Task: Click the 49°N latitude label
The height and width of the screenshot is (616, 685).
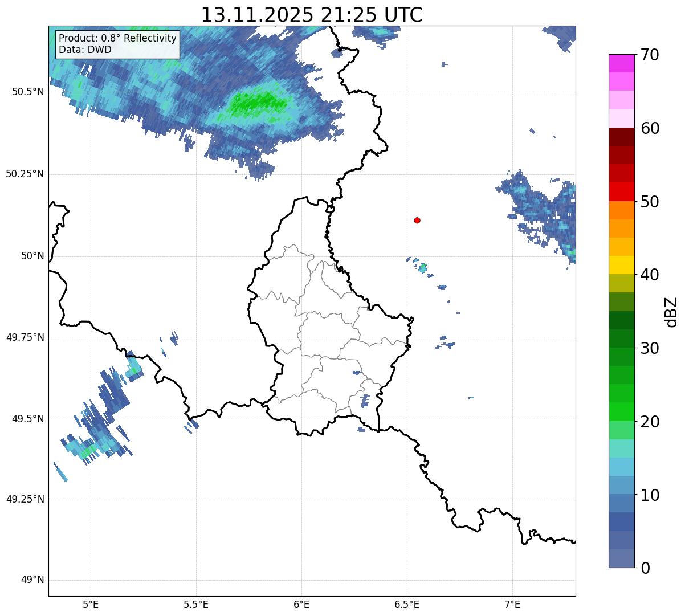Action: click(x=32, y=580)
